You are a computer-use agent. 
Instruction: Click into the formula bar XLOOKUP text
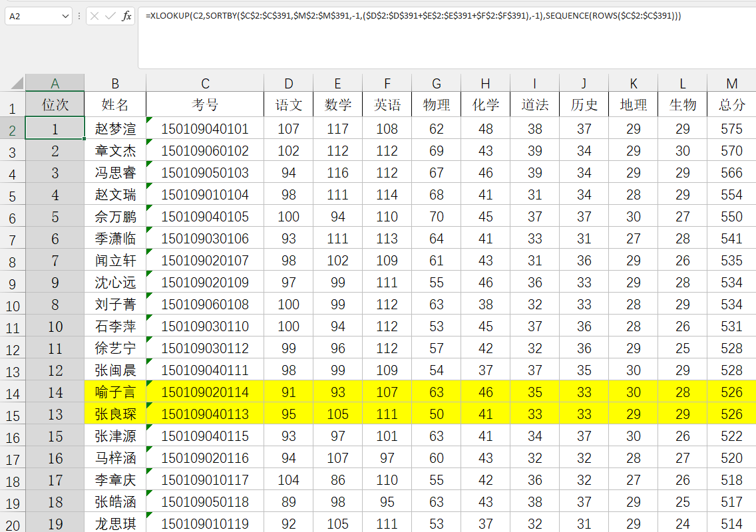click(413, 15)
